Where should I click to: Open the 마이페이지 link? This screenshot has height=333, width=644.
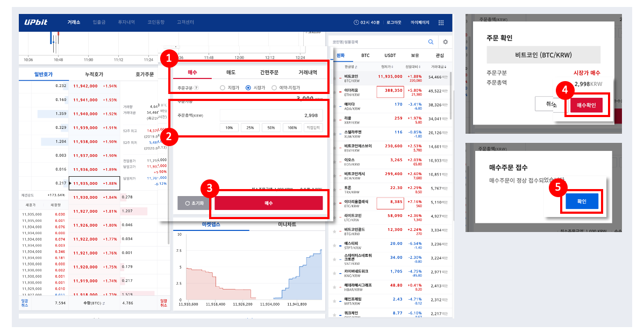(420, 23)
